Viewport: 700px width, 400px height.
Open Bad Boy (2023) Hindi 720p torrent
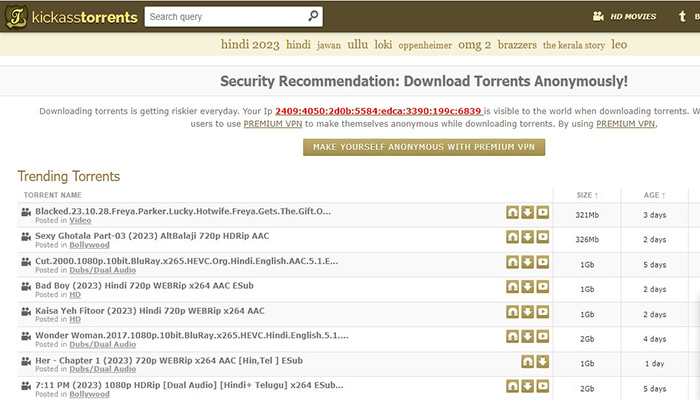click(x=144, y=286)
